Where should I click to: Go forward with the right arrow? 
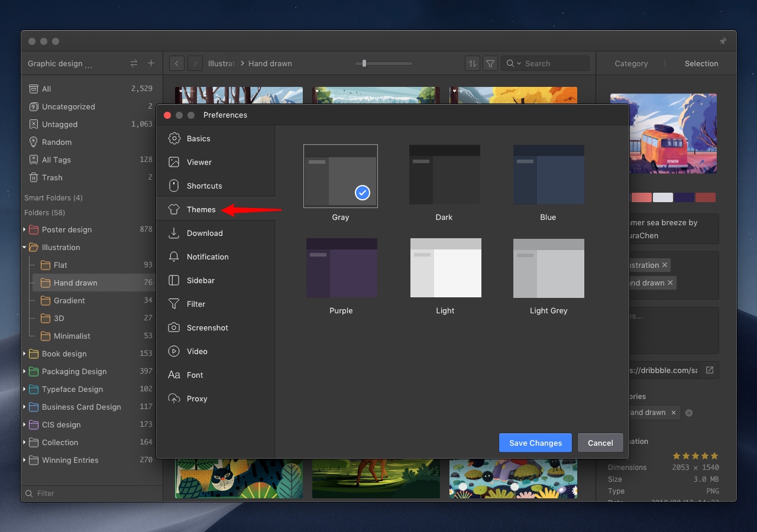pos(195,63)
